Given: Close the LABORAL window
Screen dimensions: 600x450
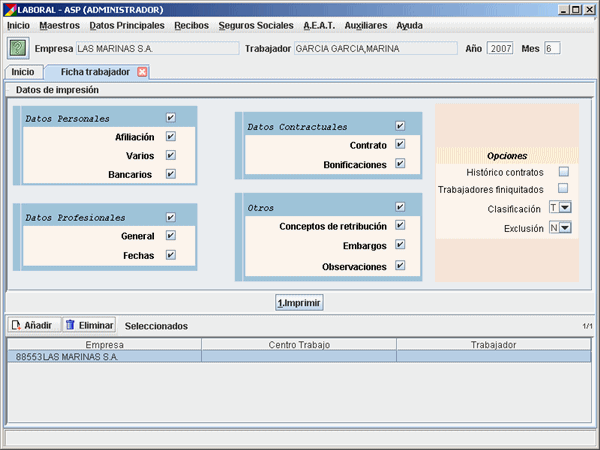Looking at the screenshot, I should tap(589, 10).
